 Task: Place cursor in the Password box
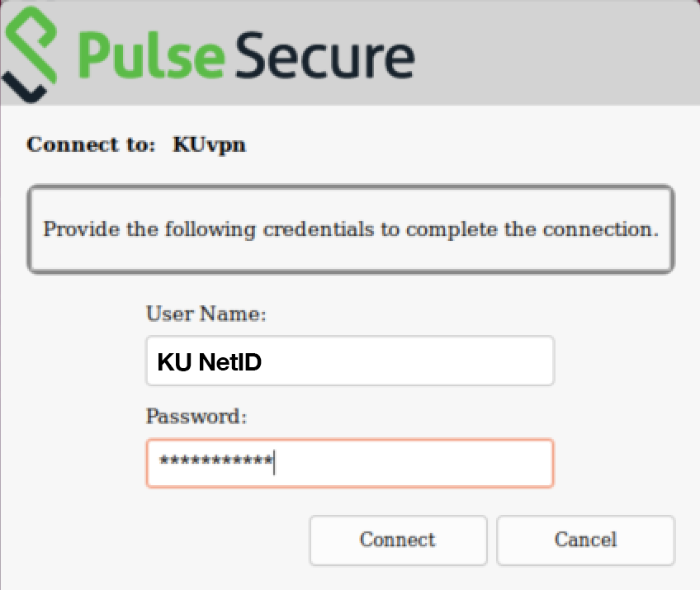pyautogui.click(x=349, y=463)
